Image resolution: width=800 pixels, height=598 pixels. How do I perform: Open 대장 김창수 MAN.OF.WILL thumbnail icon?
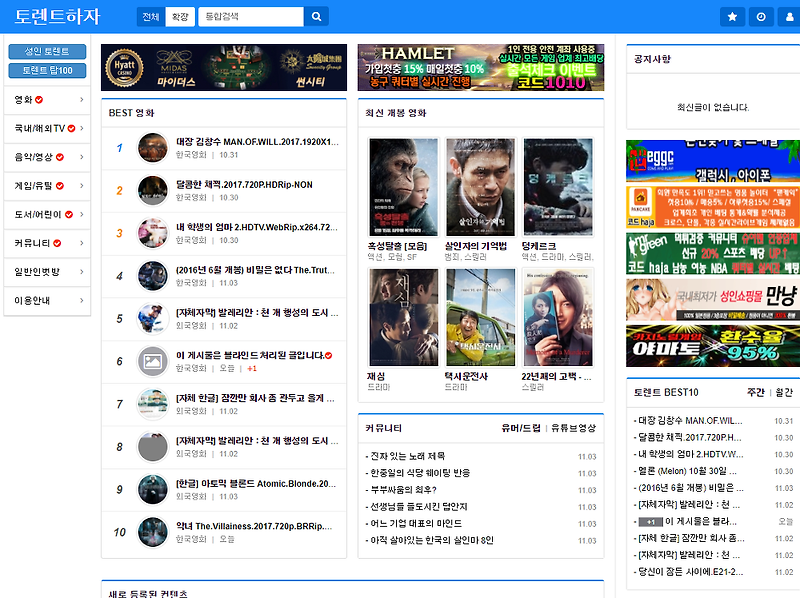[x=153, y=148]
